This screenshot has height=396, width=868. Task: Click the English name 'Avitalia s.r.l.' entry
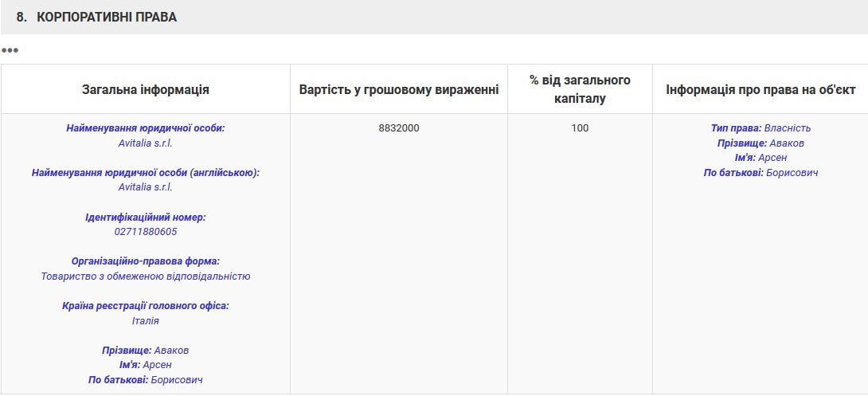[145, 187]
